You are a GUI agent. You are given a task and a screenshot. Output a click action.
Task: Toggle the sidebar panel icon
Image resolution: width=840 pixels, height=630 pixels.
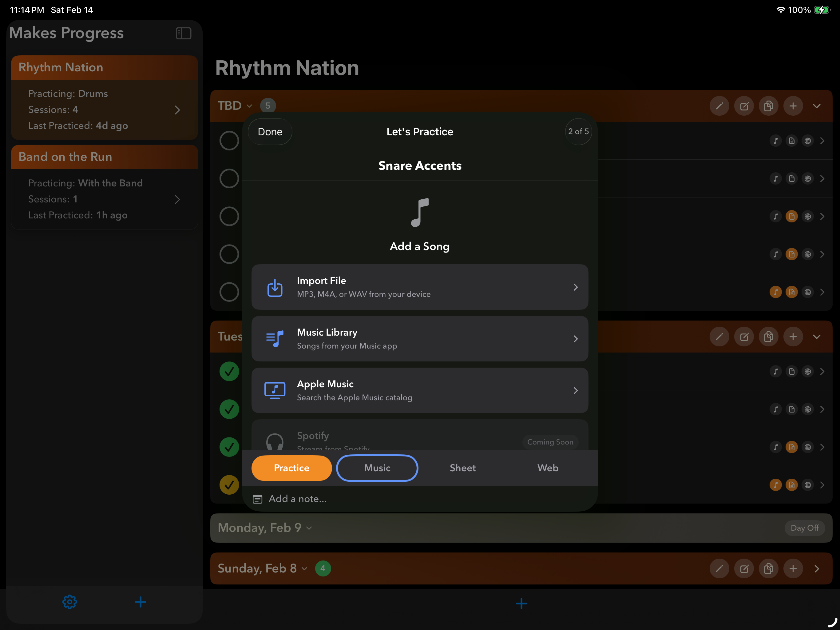point(184,34)
